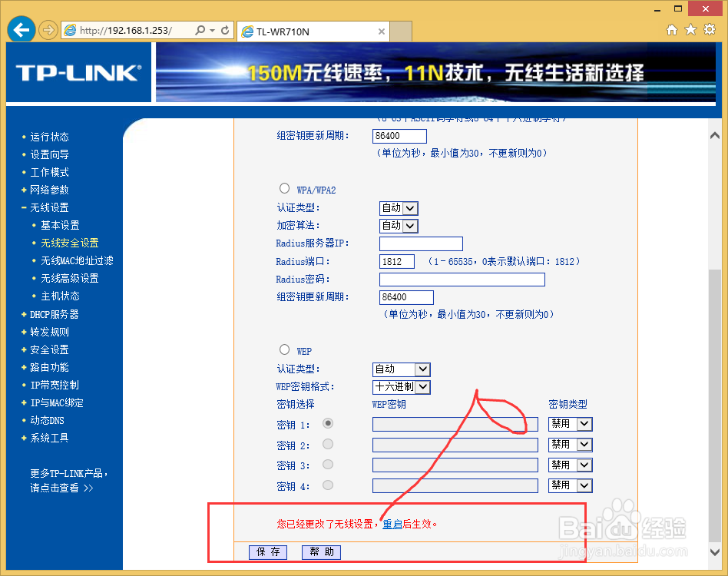Screen dimensions: 728x576
Task: Click the 密钥 3 WEP key field
Action: (x=455, y=465)
